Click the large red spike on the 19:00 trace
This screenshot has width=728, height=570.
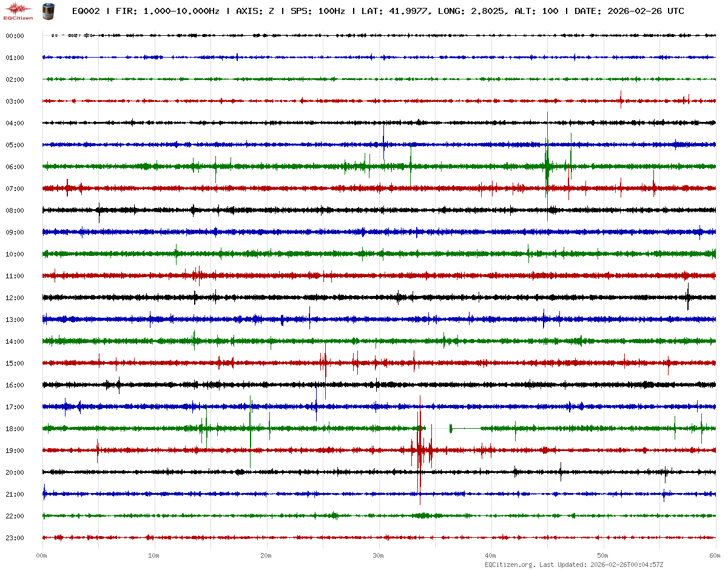click(419, 450)
